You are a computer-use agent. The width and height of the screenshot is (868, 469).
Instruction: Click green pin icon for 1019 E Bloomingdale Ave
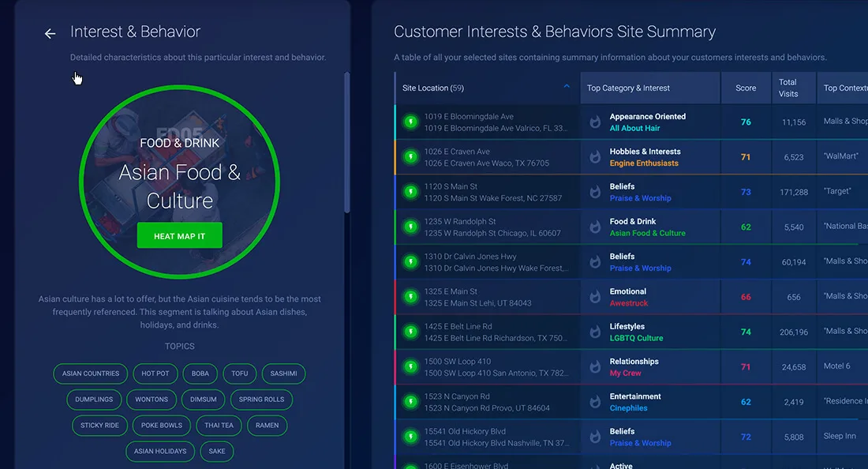click(x=411, y=122)
